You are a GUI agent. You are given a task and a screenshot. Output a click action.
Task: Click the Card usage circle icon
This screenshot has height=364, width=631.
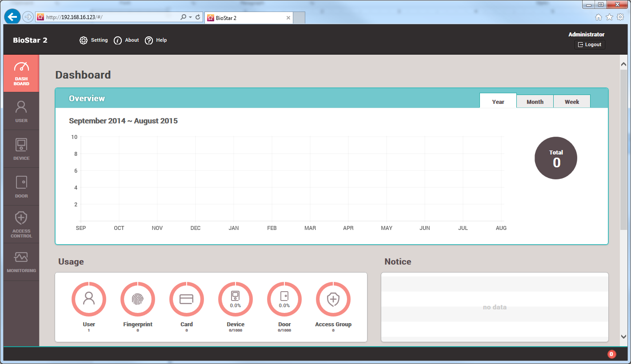click(x=187, y=299)
